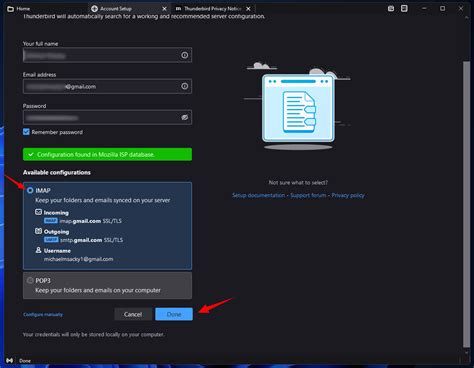The height and width of the screenshot is (368, 474).
Task: Open Privacy policy link
Action: point(348,195)
